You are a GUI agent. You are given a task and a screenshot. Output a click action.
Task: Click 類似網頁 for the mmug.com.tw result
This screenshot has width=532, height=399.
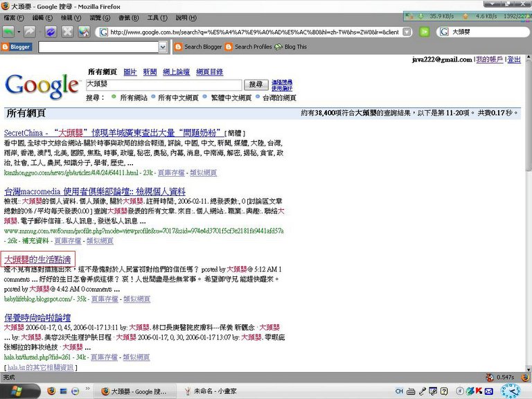point(100,240)
